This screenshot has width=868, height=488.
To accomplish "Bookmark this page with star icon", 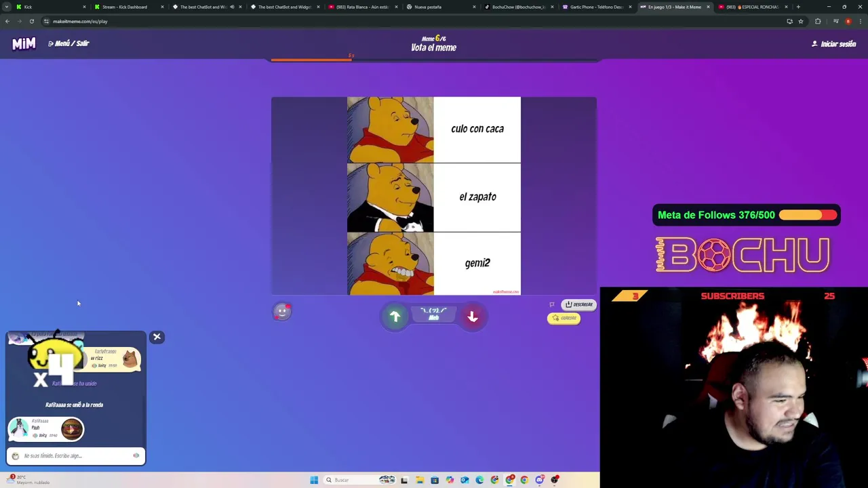I will click(801, 21).
